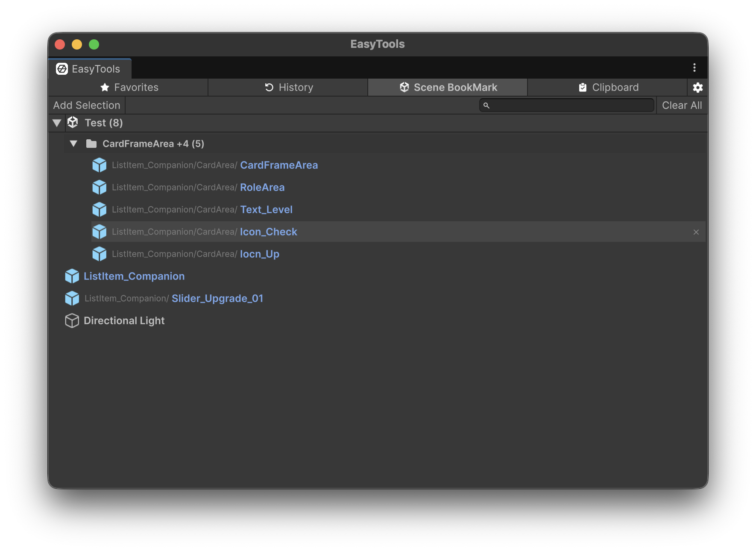Click the cube icon of the Icon_Check row

(x=100, y=232)
